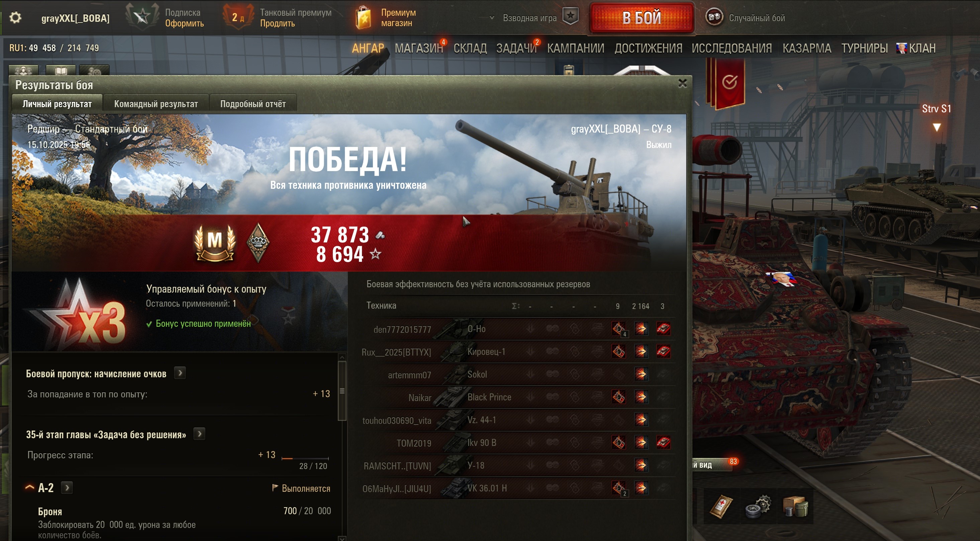Expand the 35th stage chapter details chevron
980x541 pixels.
point(199,434)
